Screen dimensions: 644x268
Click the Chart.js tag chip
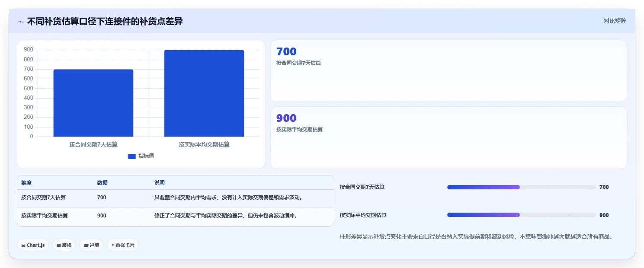tap(33, 245)
